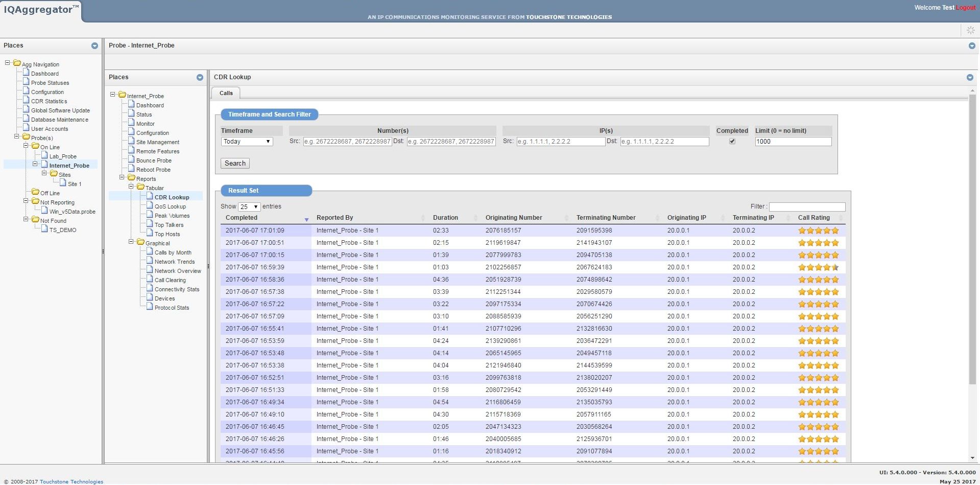This screenshot has width=980, height=485.
Task: Collapse the Sites folder node
Action: click(x=44, y=173)
